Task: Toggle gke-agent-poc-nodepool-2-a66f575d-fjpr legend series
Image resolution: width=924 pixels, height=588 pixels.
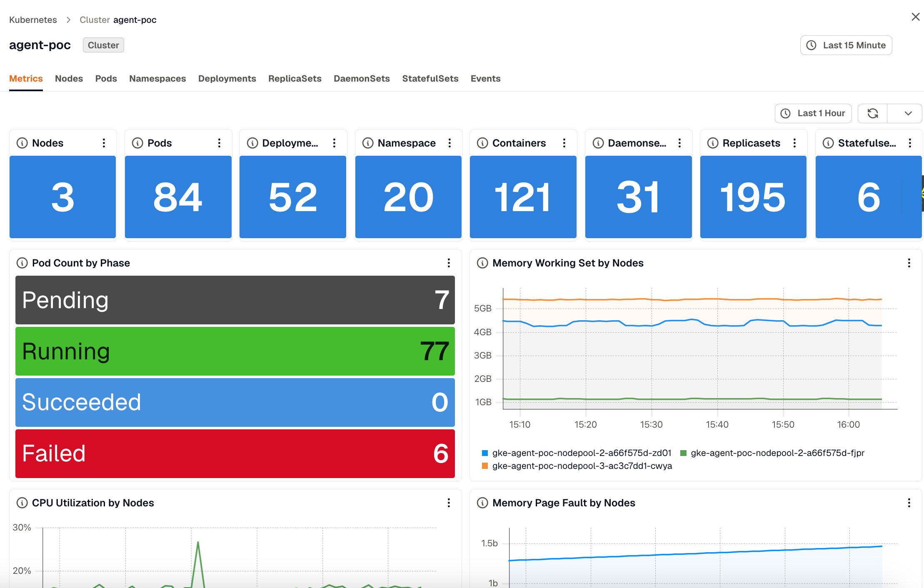Action: (772, 453)
